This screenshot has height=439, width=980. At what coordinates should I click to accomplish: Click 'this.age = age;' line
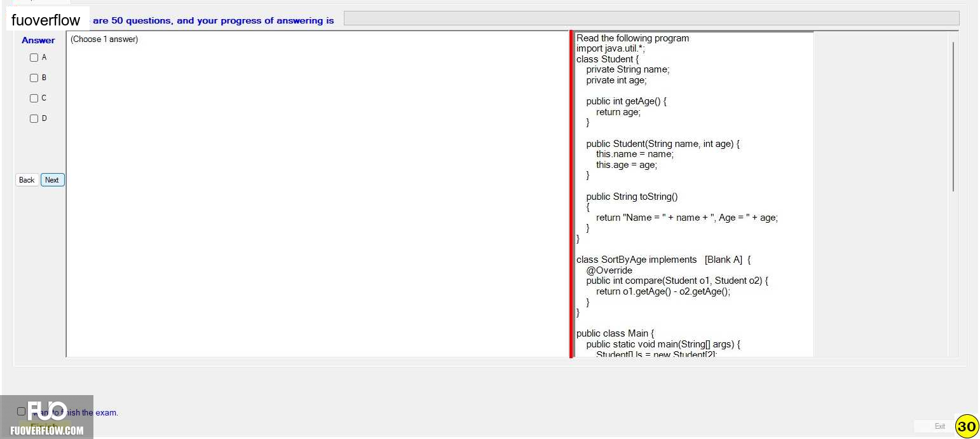[x=627, y=165]
